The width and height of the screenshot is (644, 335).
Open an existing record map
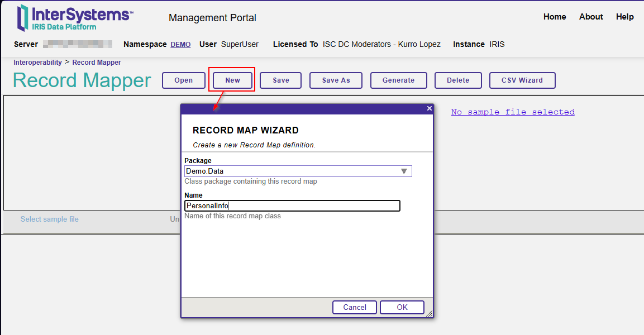(x=183, y=80)
